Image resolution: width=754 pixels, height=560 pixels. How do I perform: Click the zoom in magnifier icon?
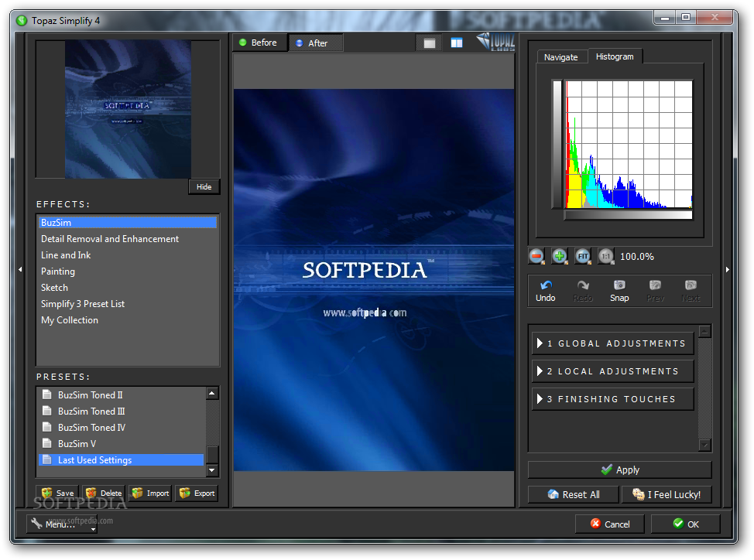pyautogui.click(x=559, y=256)
